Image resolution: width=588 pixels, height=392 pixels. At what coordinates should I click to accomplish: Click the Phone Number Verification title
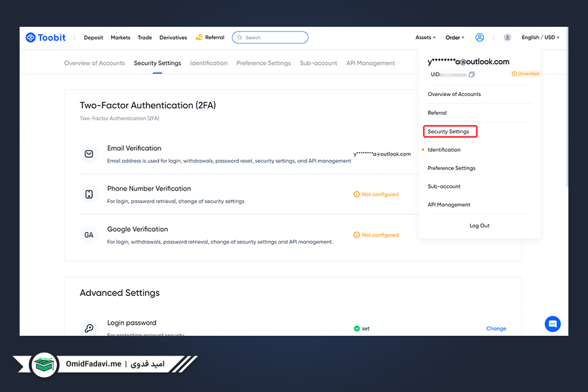[x=149, y=189]
